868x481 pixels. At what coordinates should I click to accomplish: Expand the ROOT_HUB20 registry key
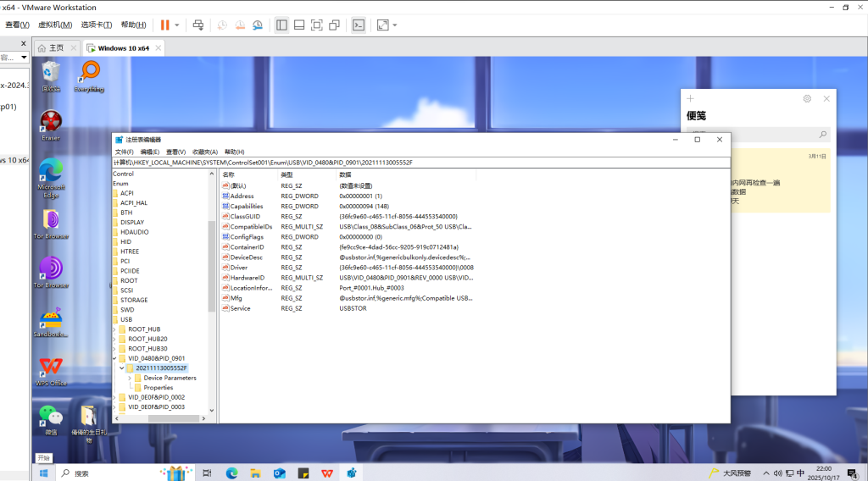point(114,339)
